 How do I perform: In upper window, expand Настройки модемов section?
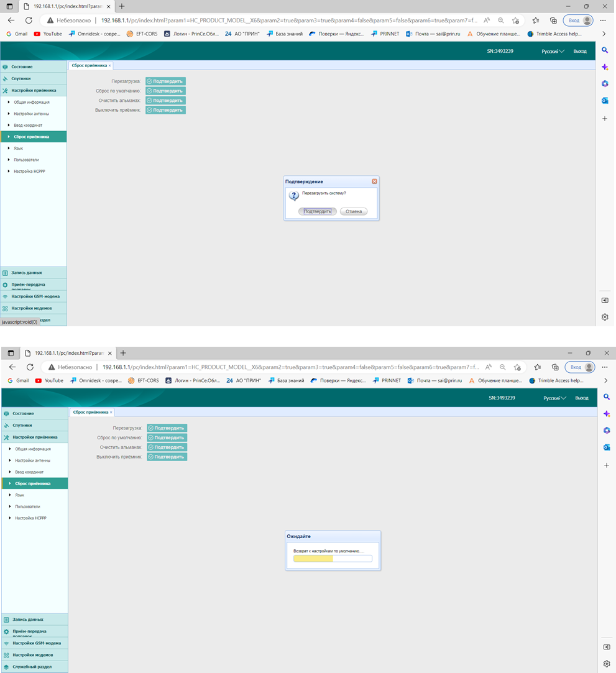(34, 308)
